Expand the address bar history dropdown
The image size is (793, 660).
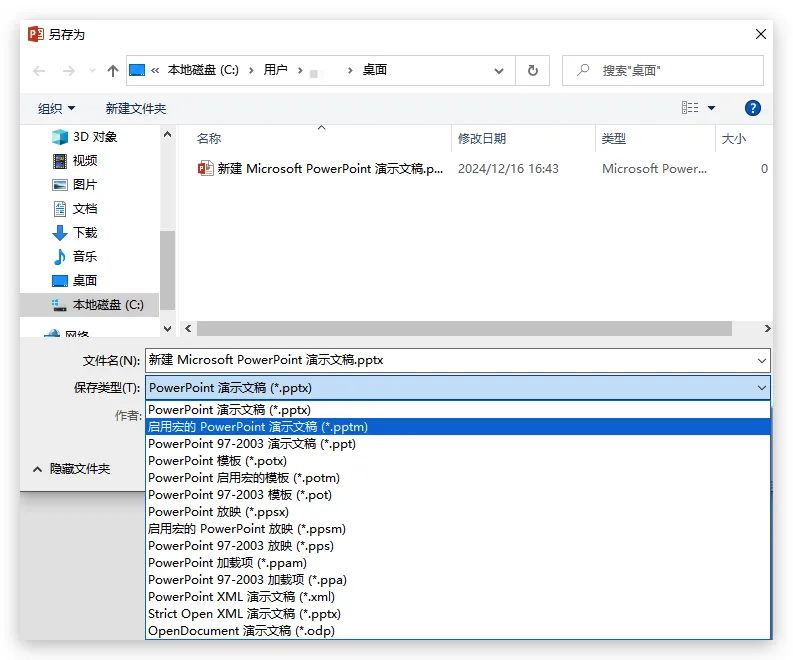499,71
